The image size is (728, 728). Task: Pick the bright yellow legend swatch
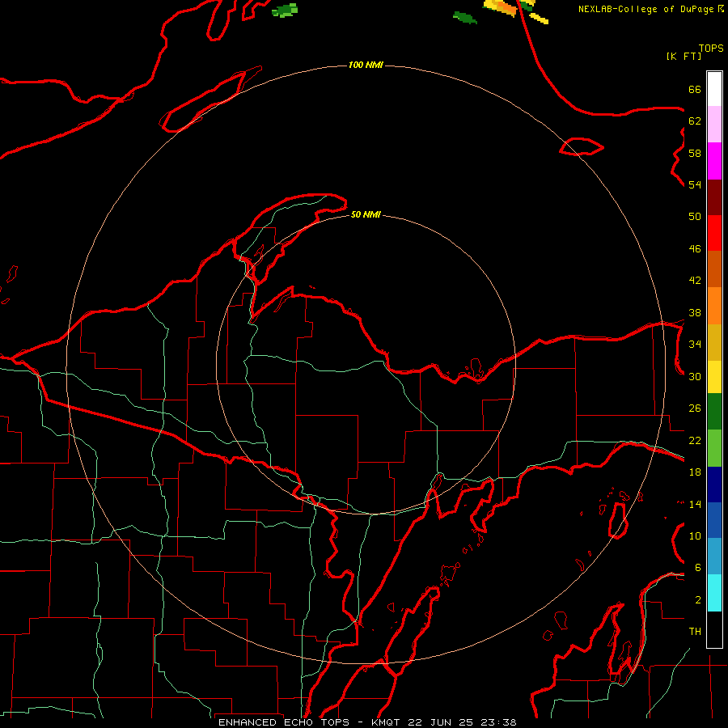point(714,377)
